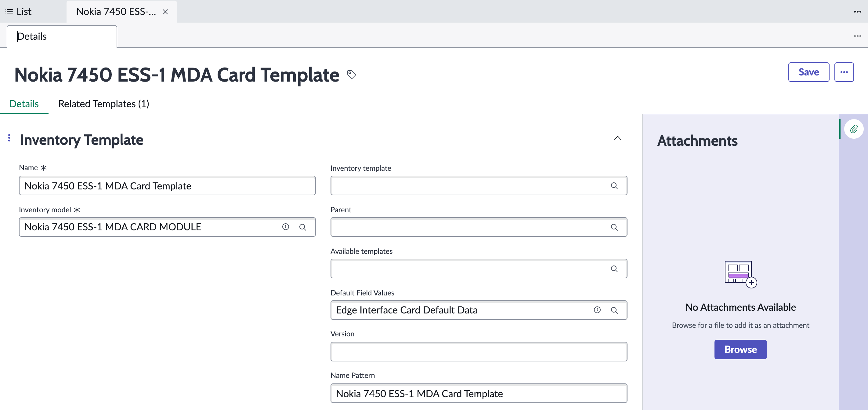Click the Default Field Values info icon
The image size is (868, 410).
[x=597, y=310]
